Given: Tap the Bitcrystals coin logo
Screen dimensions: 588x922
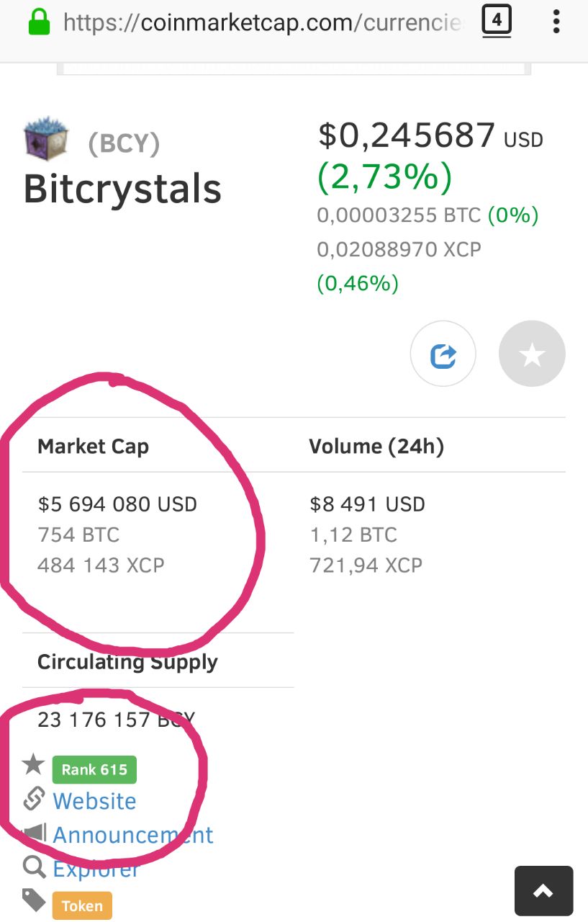Looking at the screenshot, I should [x=47, y=140].
